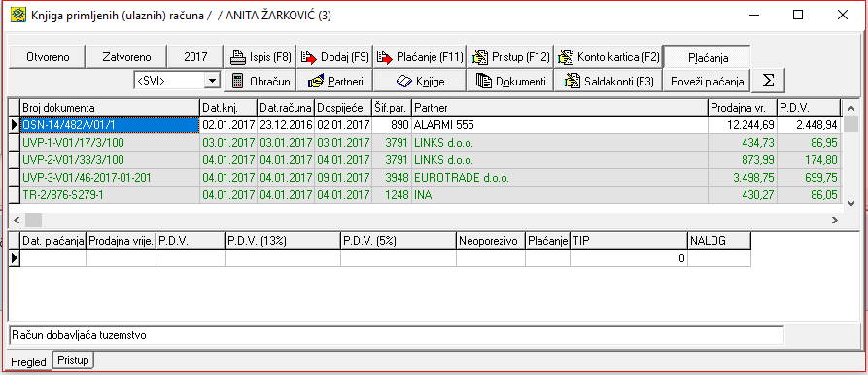The height and width of the screenshot is (375, 868).
Task: Click the Prodajna vr. column header
Action: (x=743, y=108)
